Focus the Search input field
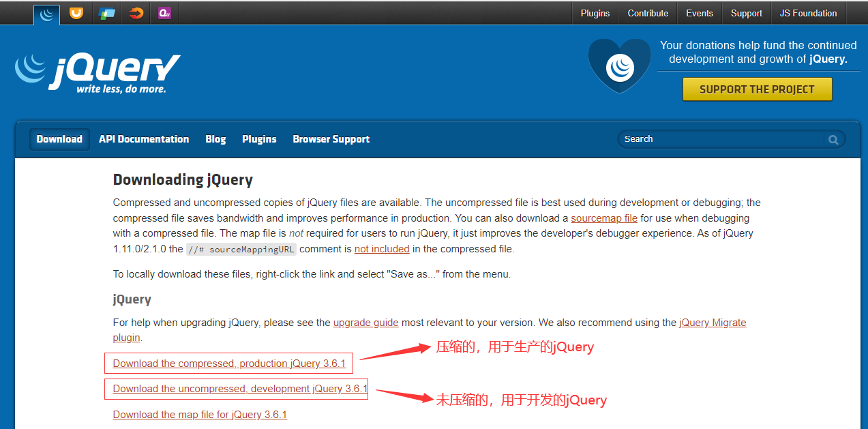868x429 pixels. (721, 139)
